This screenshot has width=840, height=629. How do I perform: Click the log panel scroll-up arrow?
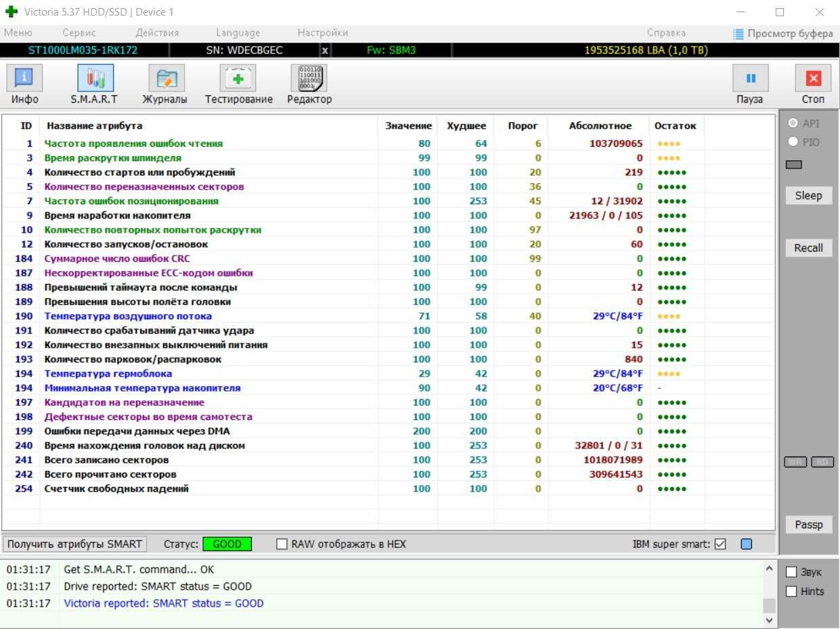(x=769, y=569)
